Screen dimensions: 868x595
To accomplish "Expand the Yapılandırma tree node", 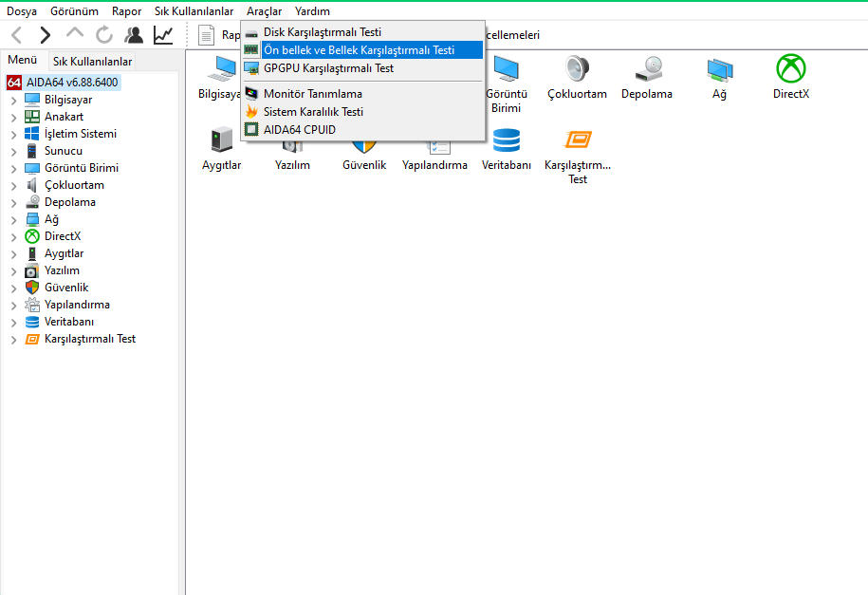I will tap(14, 306).
